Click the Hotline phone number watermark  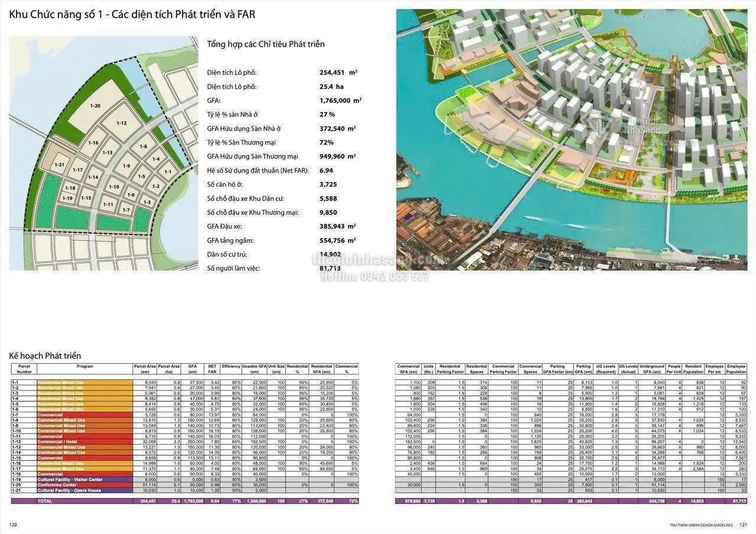(375, 276)
